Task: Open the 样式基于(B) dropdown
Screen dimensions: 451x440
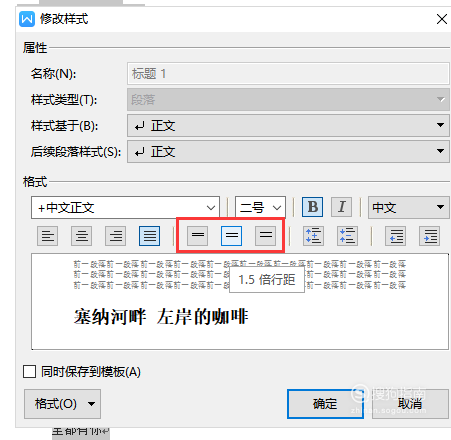Action: tap(288, 126)
